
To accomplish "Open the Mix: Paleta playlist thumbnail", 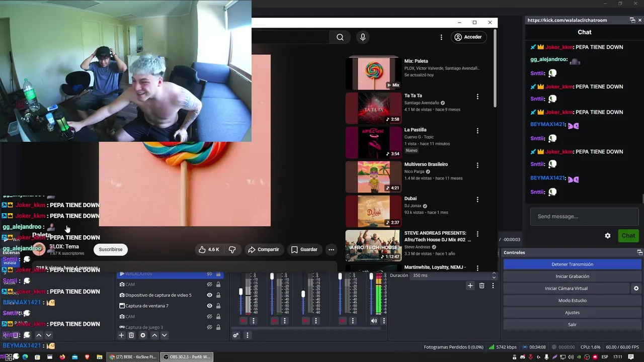I will click(x=373, y=73).
